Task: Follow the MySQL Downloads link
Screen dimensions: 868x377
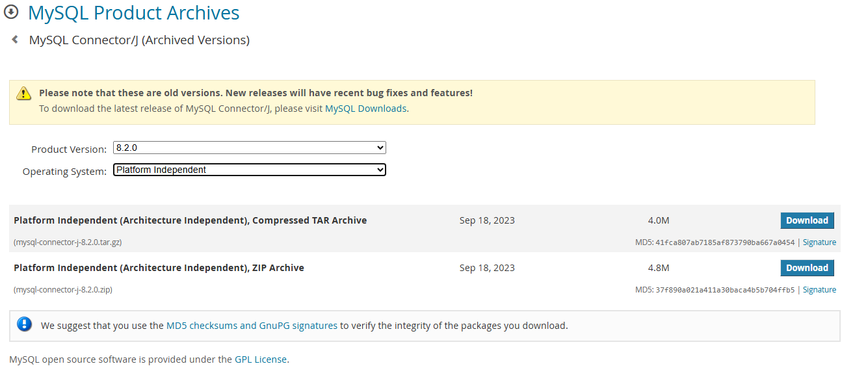Action: (x=365, y=109)
